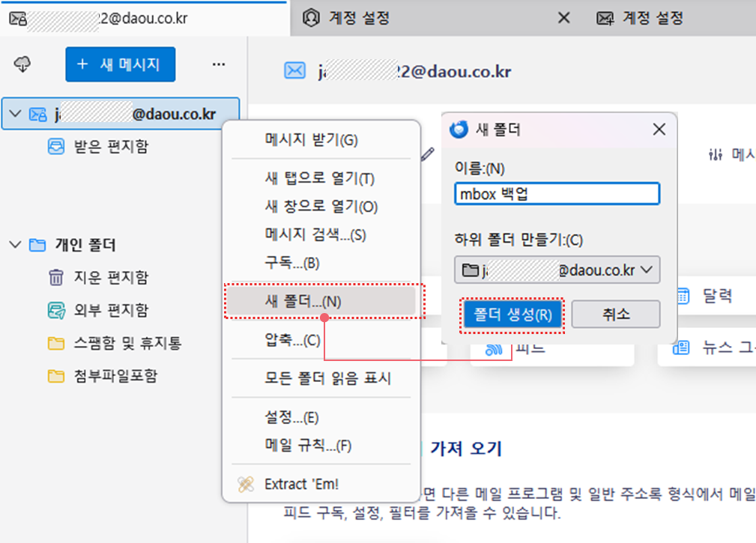
Task: Switch to the first 계정 설정 tab
Action: pos(360,18)
